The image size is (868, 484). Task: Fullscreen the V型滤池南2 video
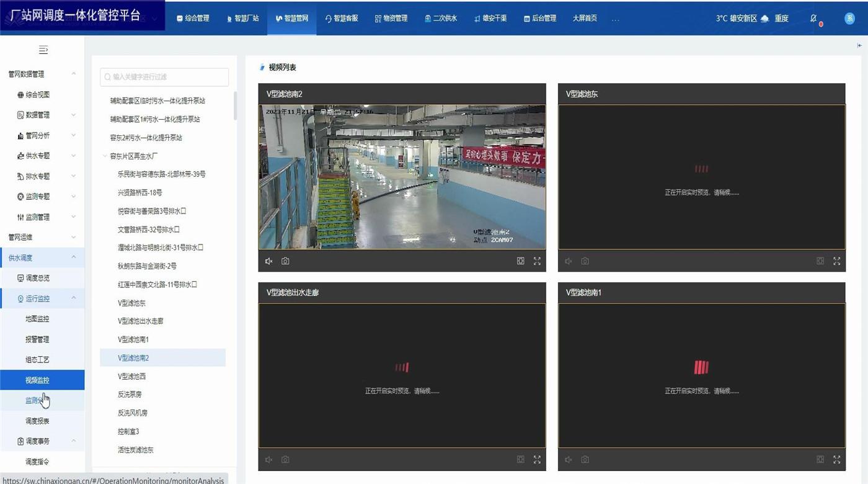537,261
